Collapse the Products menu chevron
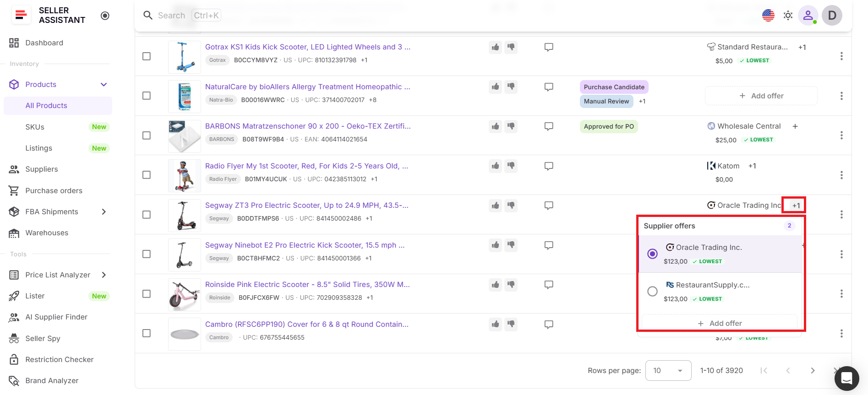 [104, 85]
